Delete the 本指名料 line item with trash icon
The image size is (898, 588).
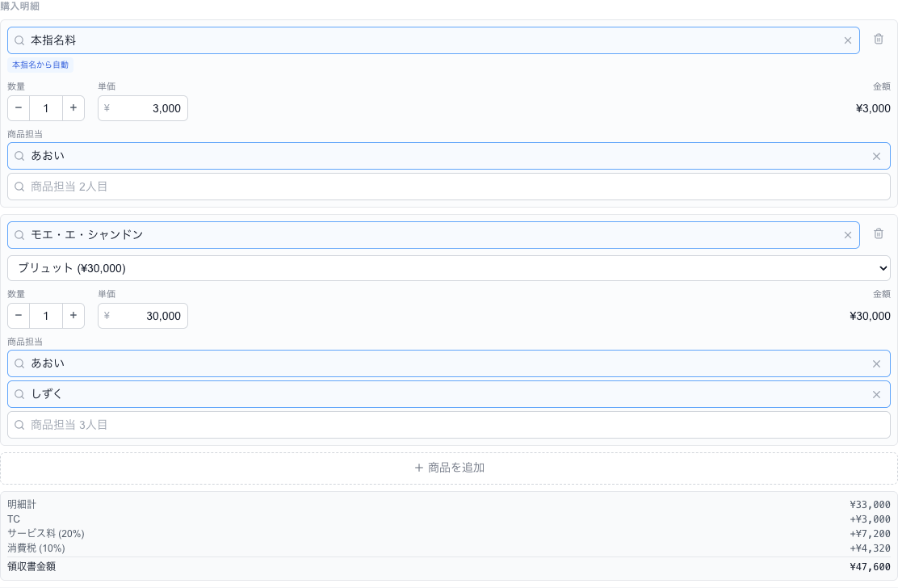click(878, 39)
